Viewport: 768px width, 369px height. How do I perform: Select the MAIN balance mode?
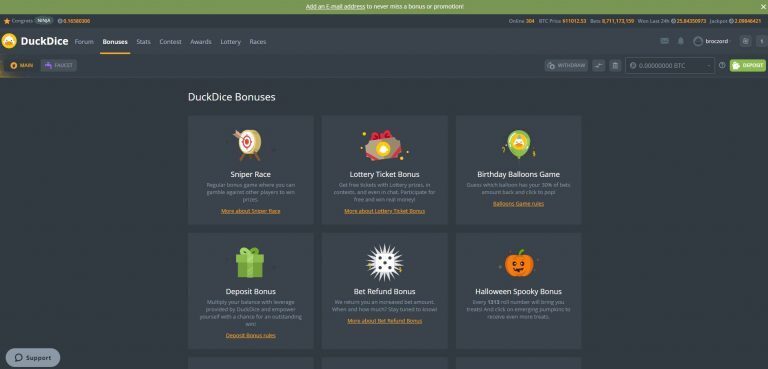pyautogui.click(x=22, y=65)
